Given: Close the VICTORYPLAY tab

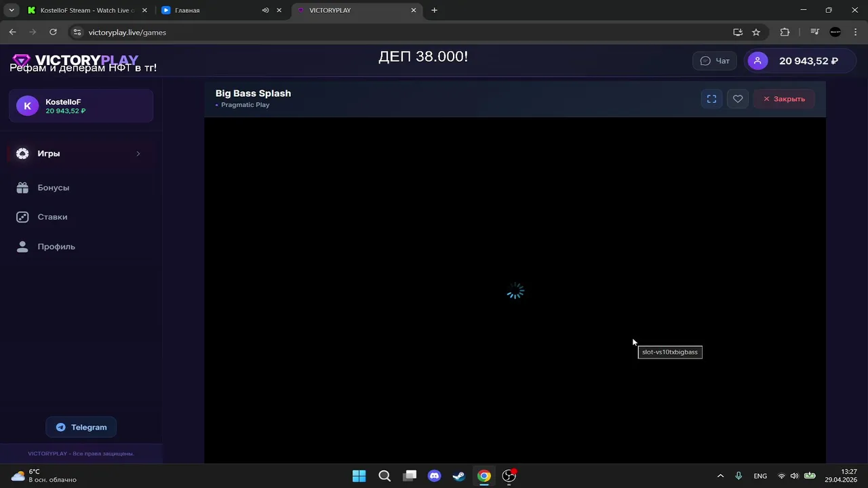Looking at the screenshot, I should coord(414,10).
